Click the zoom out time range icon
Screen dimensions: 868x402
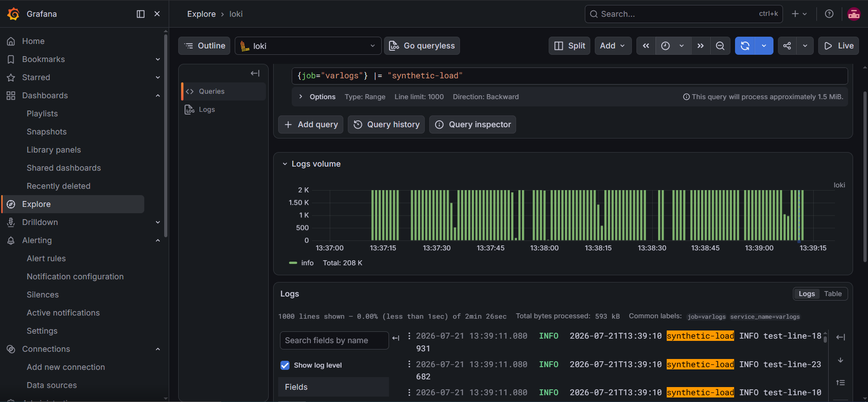(720, 46)
